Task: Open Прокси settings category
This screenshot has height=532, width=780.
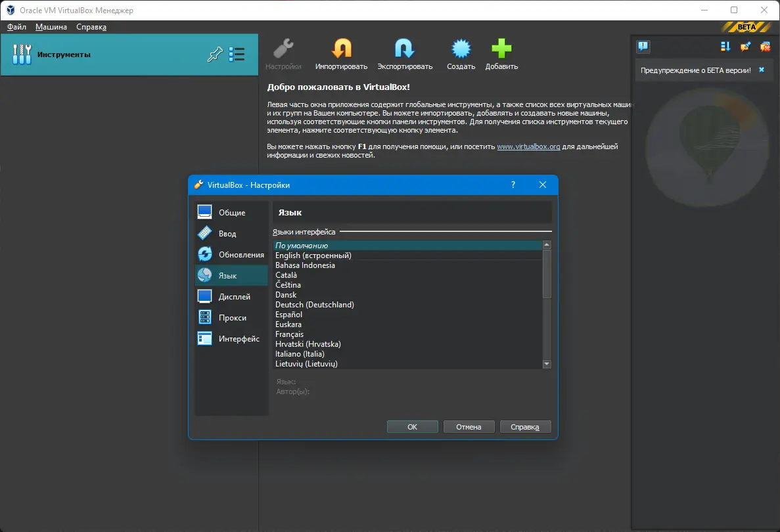Action: 231,318
